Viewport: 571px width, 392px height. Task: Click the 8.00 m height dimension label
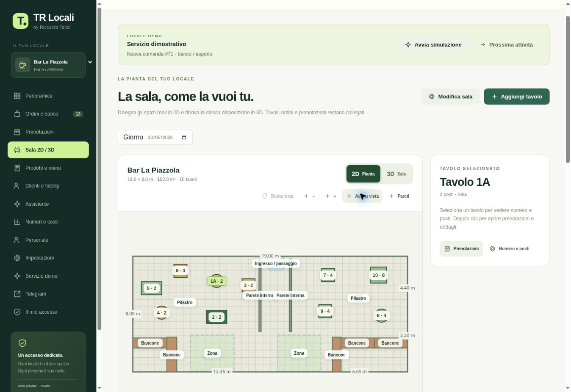point(133,314)
